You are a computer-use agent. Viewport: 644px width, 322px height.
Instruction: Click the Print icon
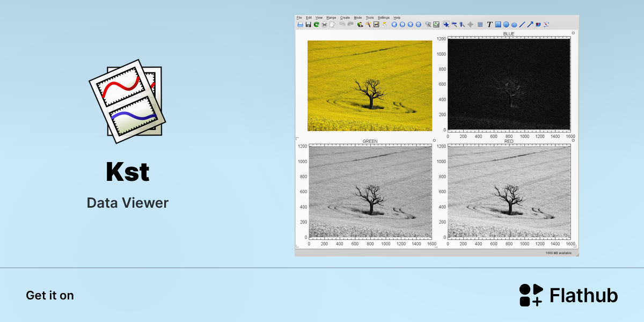click(324, 25)
